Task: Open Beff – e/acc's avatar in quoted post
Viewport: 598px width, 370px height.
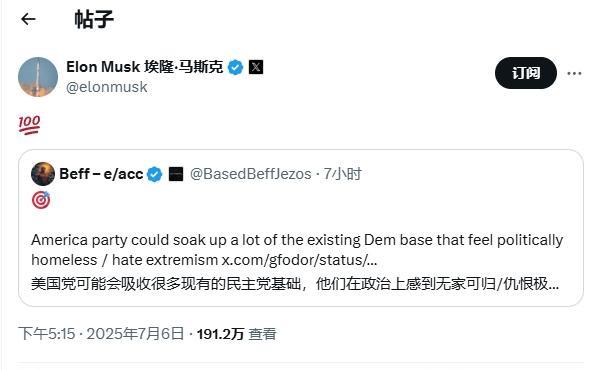Action: click(43, 174)
